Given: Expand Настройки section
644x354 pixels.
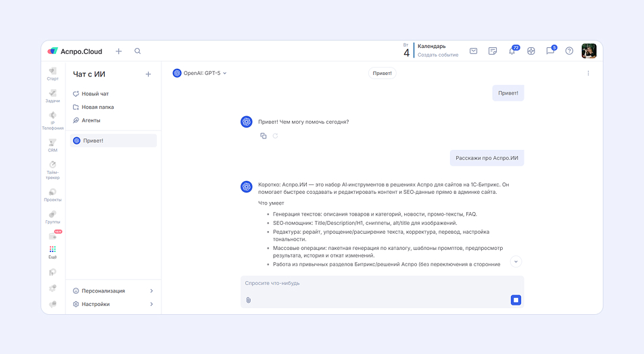Looking at the screenshot, I should pyautogui.click(x=114, y=304).
